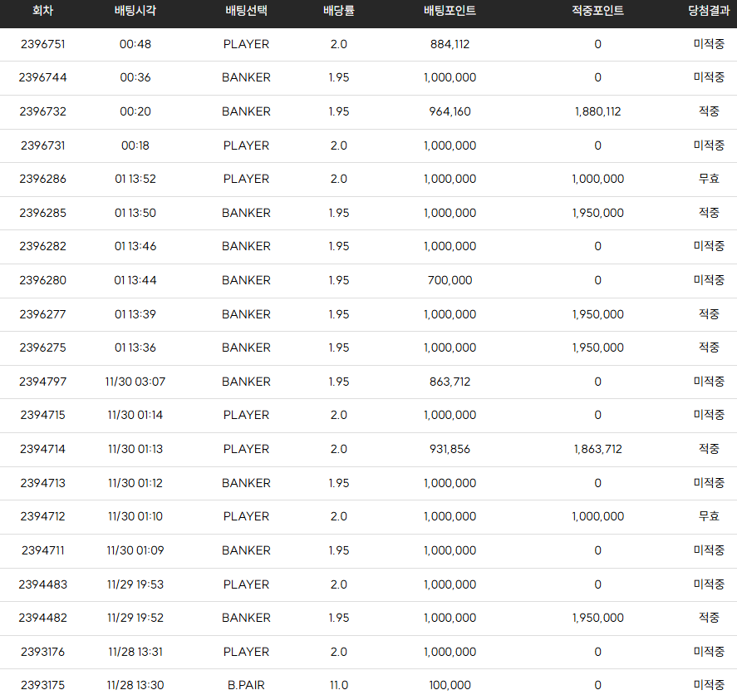Select round number 2394712

42,516
